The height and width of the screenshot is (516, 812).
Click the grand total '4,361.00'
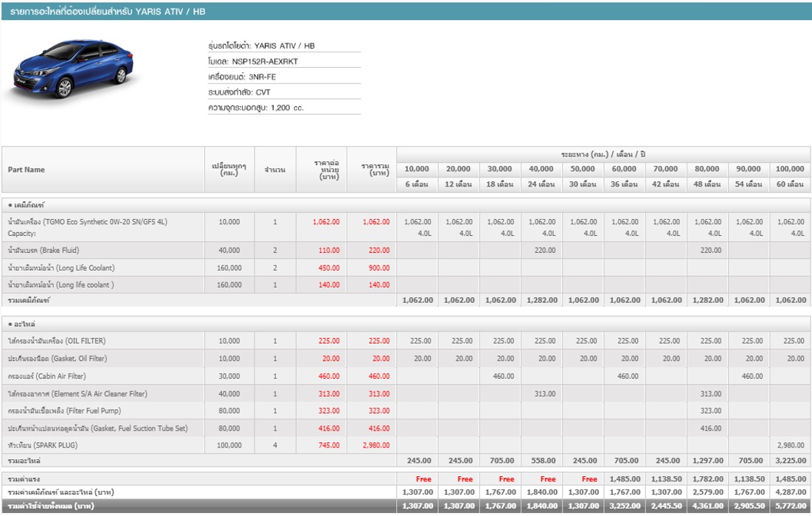(708, 506)
